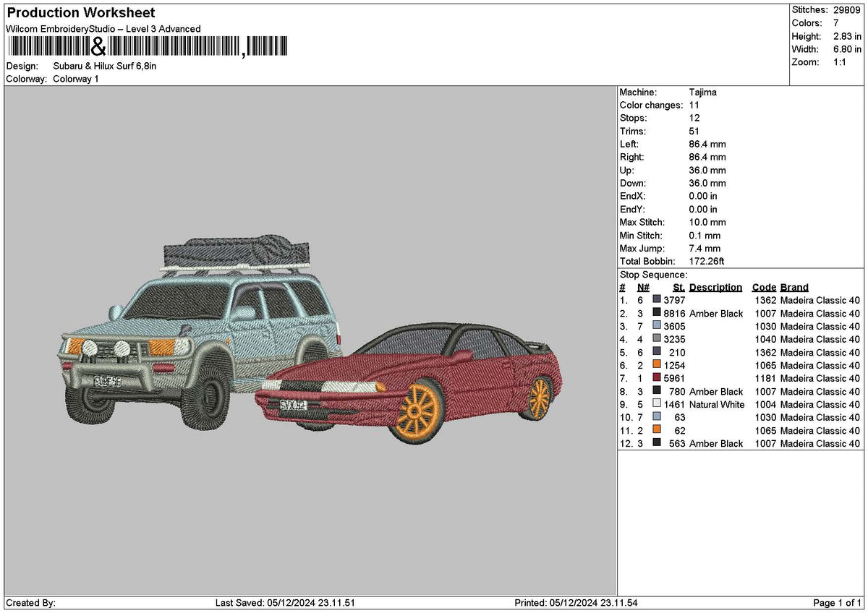Select the orange swatch beside 62 stitches

click(x=657, y=429)
